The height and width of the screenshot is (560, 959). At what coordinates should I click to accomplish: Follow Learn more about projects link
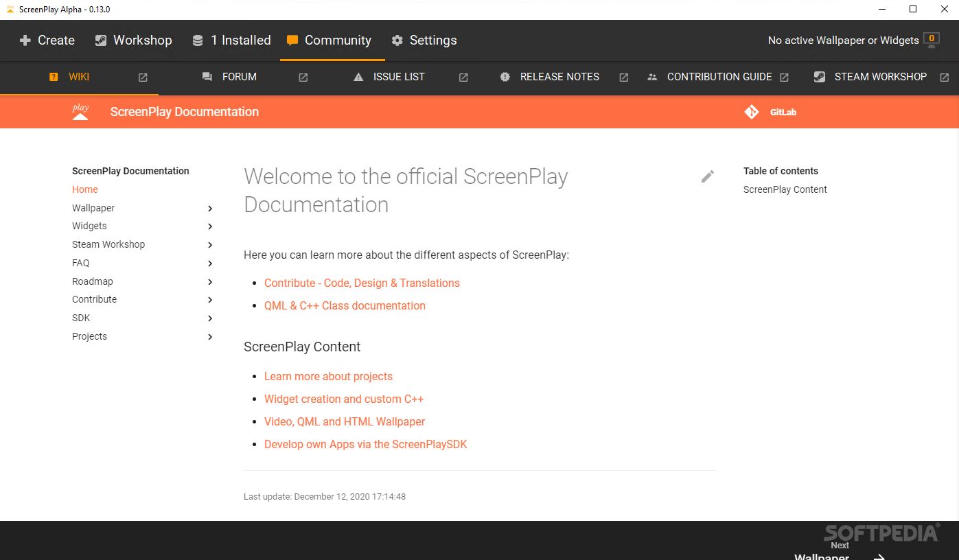pyautogui.click(x=328, y=376)
